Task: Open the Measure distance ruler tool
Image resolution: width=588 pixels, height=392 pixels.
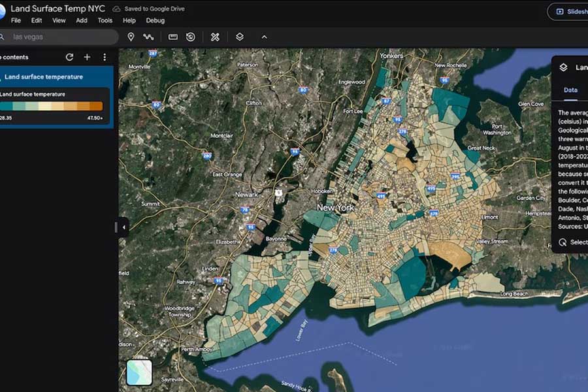Action: (x=173, y=37)
